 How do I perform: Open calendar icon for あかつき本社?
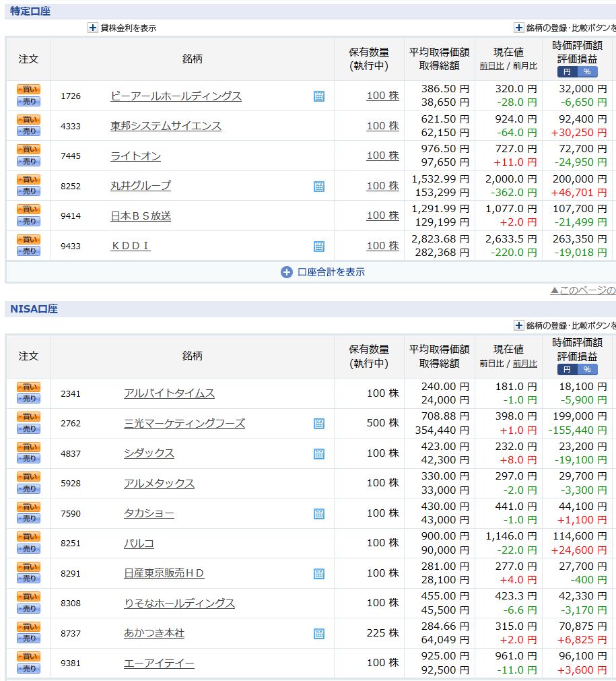click(319, 634)
